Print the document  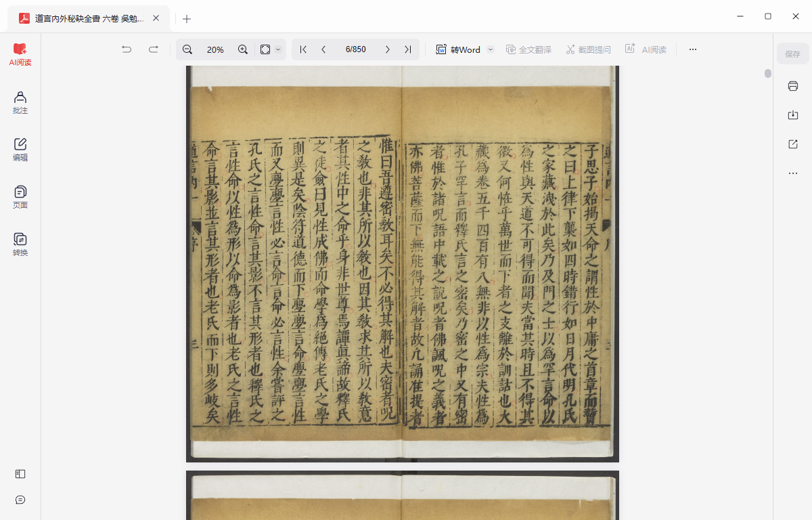[x=793, y=86]
